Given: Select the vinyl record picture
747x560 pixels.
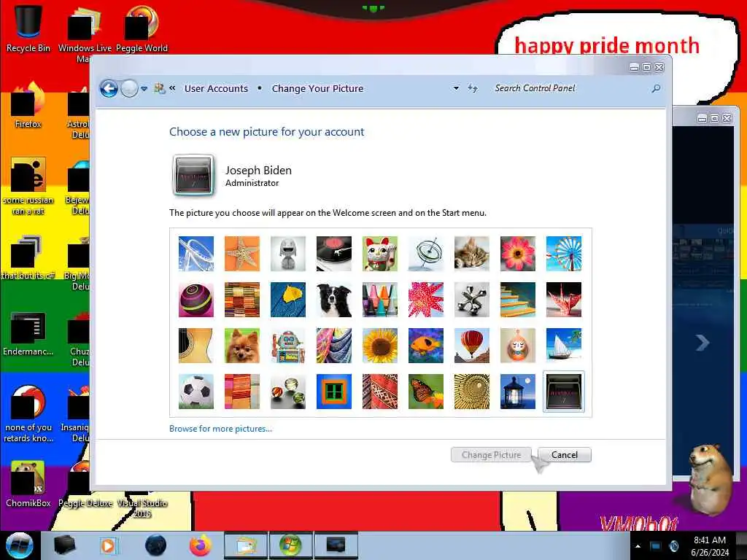Looking at the screenshot, I should [334, 254].
